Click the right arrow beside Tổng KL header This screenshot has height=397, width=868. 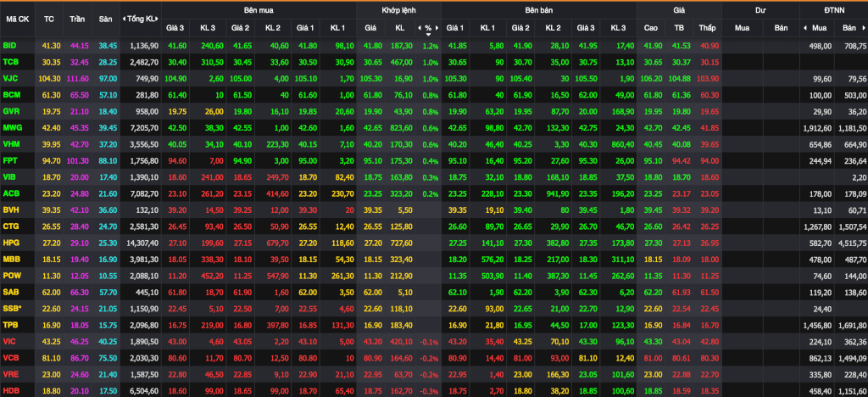coord(158,19)
